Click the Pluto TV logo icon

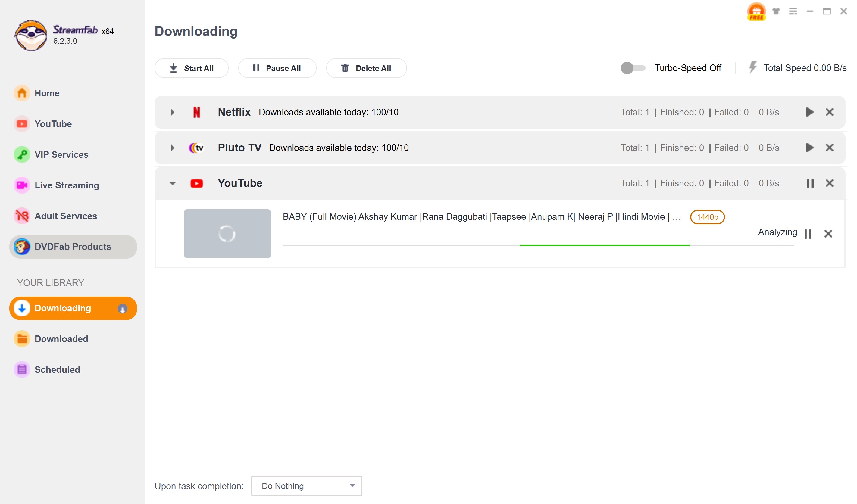pos(197,148)
